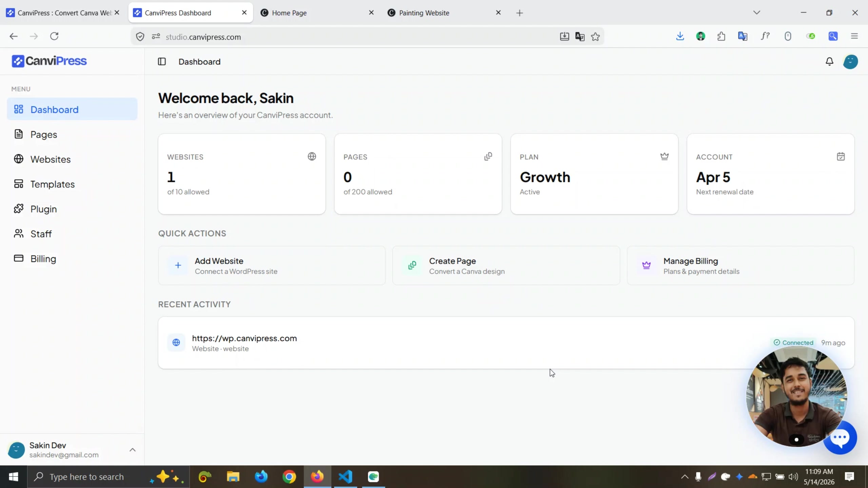Open the https://wp.canvipress.com activity entry
The height and width of the screenshot is (488, 868).
tap(506, 343)
